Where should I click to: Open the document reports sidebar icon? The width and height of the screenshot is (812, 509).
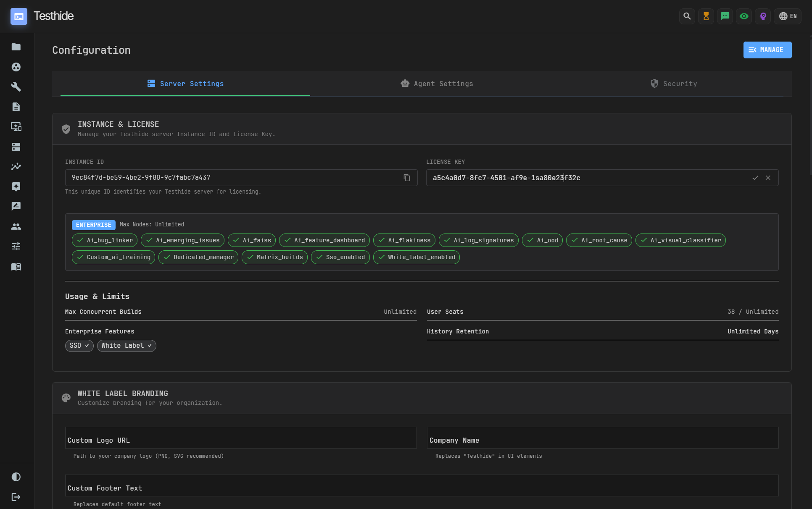[16, 107]
